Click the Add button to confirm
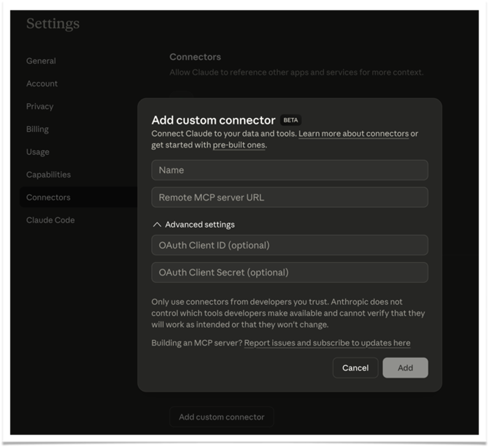This screenshot has height=448, width=489. [x=405, y=368]
